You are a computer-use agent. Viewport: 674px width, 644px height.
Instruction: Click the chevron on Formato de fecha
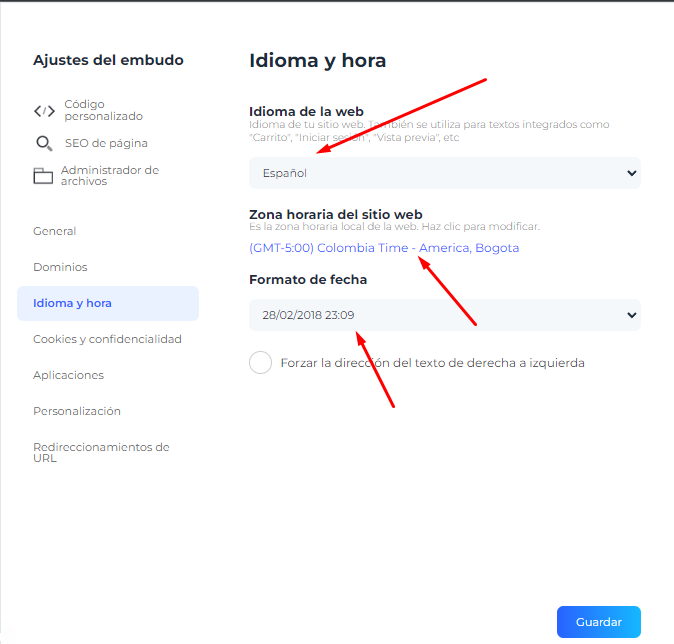[631, 315]
